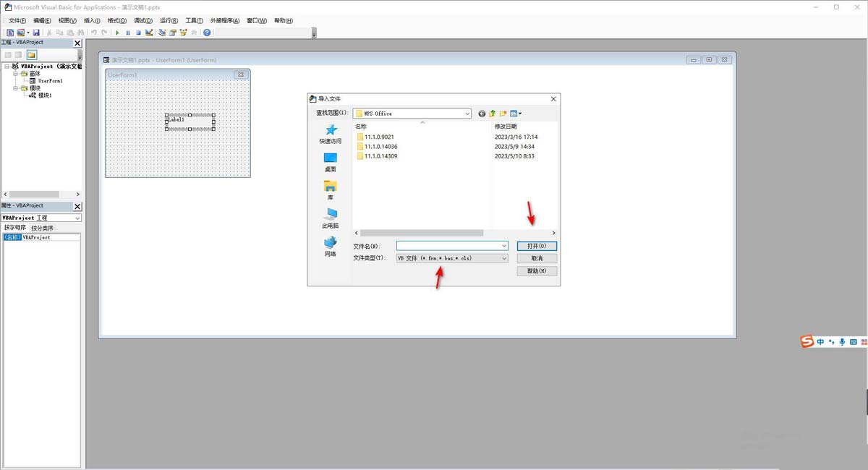Viewport: 868px width, 470px height.
Task: Open Object Browser toolbar icon
Action: [183, 33]
